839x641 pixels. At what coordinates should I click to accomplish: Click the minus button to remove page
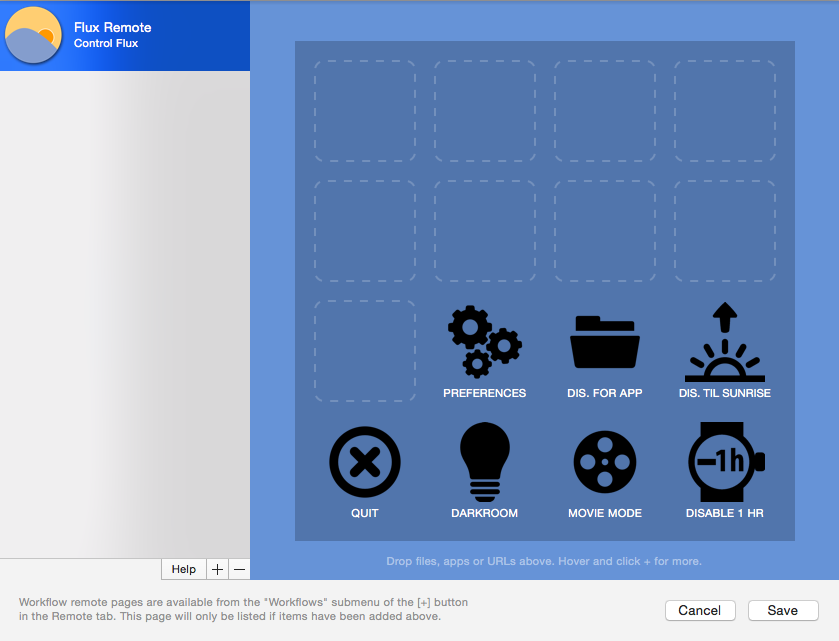[x=239, y=569]
